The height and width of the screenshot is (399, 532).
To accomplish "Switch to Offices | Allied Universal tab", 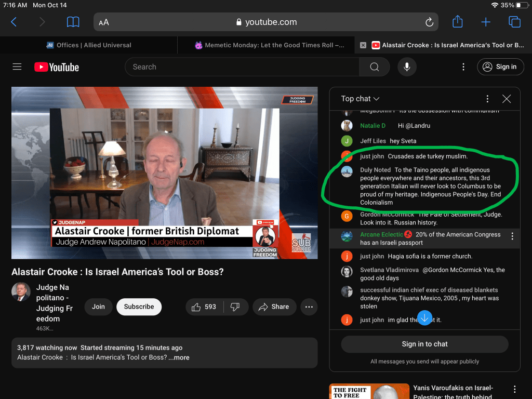I will (89, 45).
